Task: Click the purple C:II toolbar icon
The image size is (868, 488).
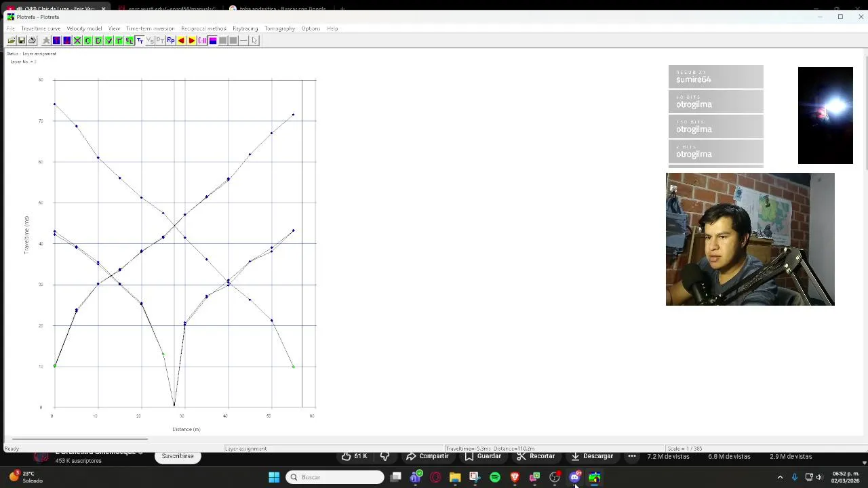Action: point(202,41)
